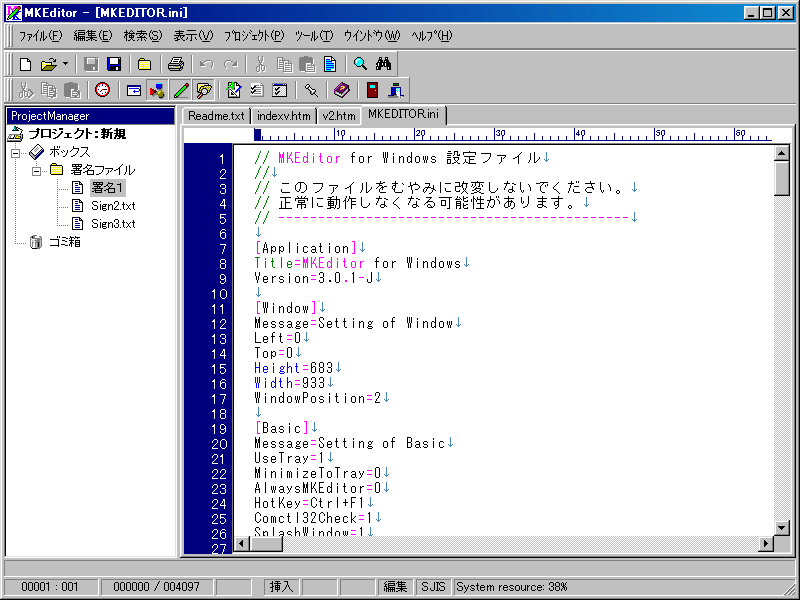
Task: Switch to the indexv.htm tab
Action: (x=284, y=116)
